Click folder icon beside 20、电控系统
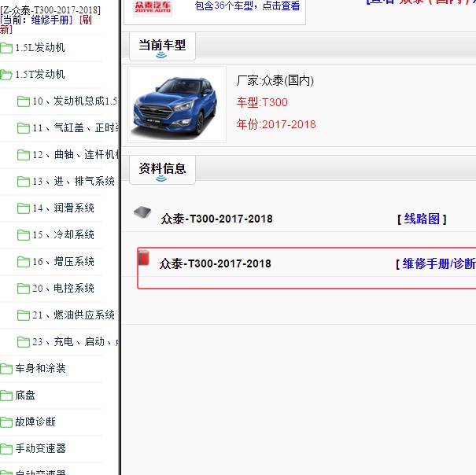 pos(24,288)
